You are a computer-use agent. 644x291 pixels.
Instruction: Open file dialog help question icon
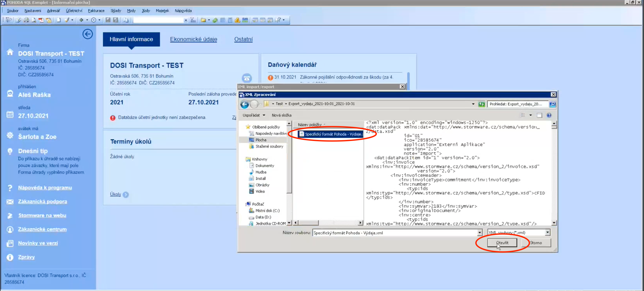point(549,115)
